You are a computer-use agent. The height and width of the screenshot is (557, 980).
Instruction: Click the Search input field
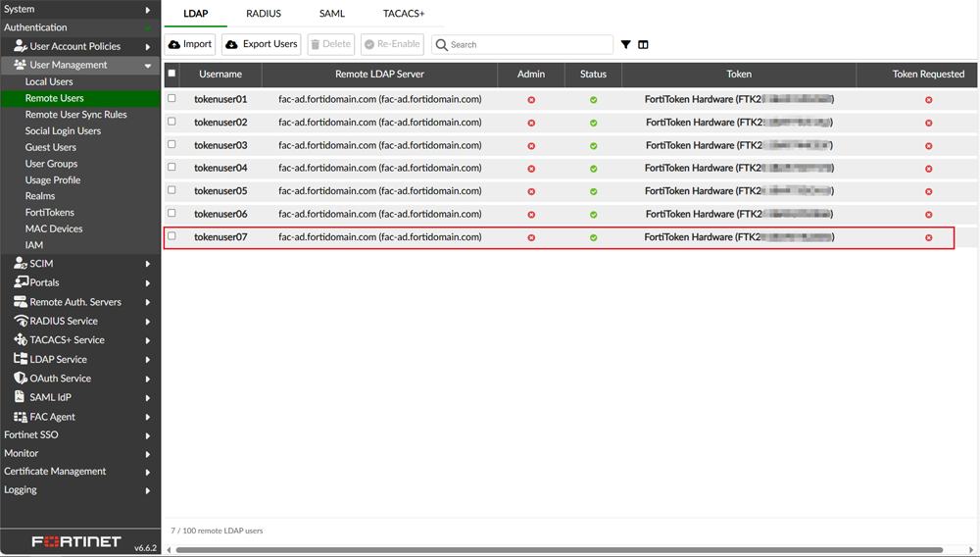tap(529, 44)
